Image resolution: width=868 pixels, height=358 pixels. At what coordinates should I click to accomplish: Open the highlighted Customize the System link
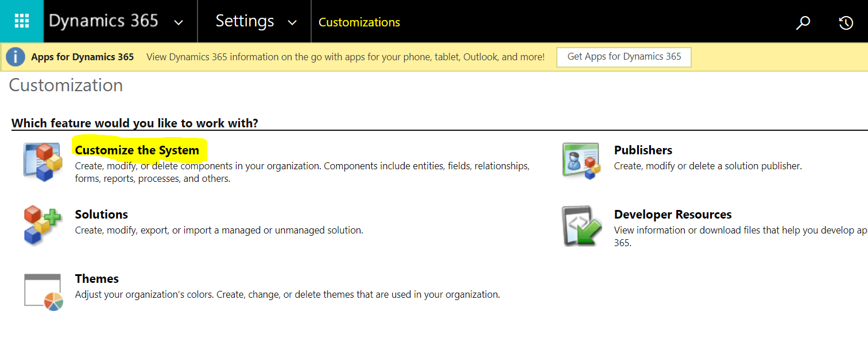click(x=137, y=150)
